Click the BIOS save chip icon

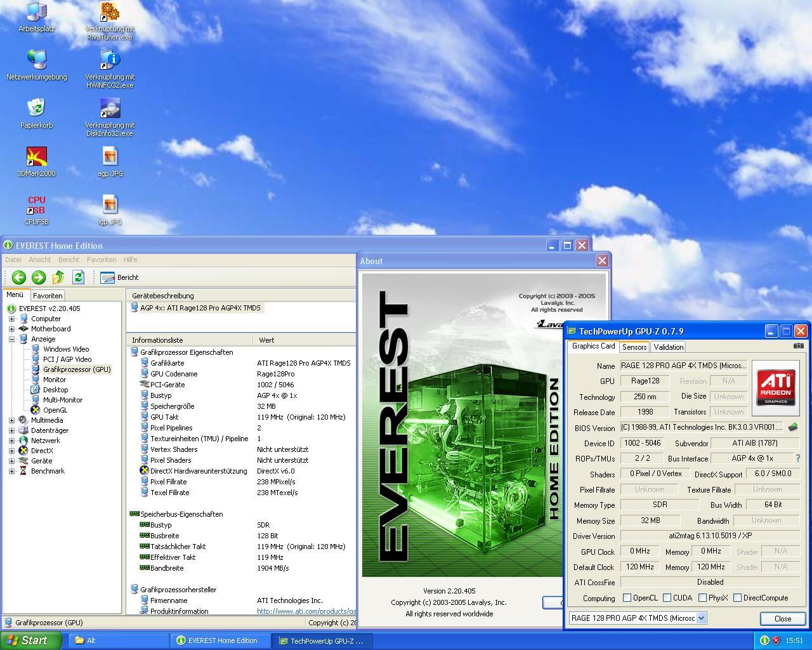[x=792, y=427]
